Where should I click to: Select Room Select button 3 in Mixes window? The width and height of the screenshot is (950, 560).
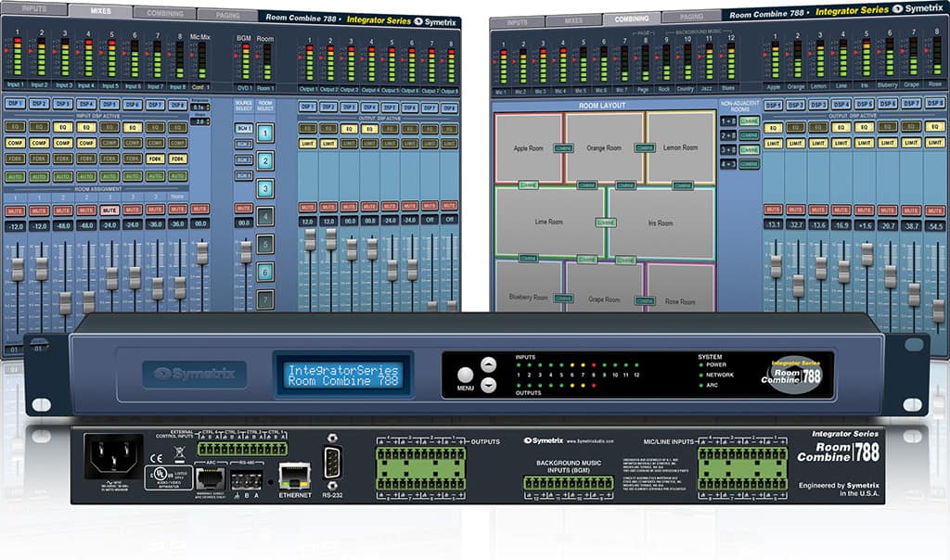point(265,189)
